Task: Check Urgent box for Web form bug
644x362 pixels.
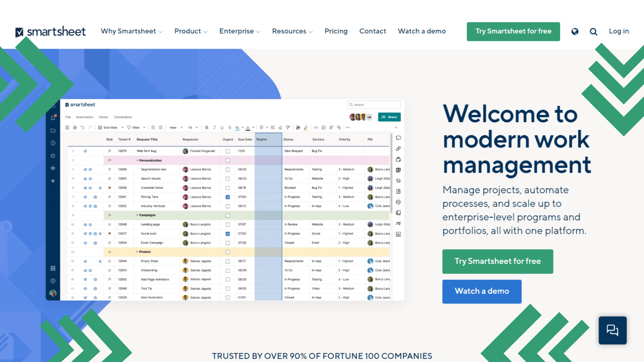Action: point(228,151)
